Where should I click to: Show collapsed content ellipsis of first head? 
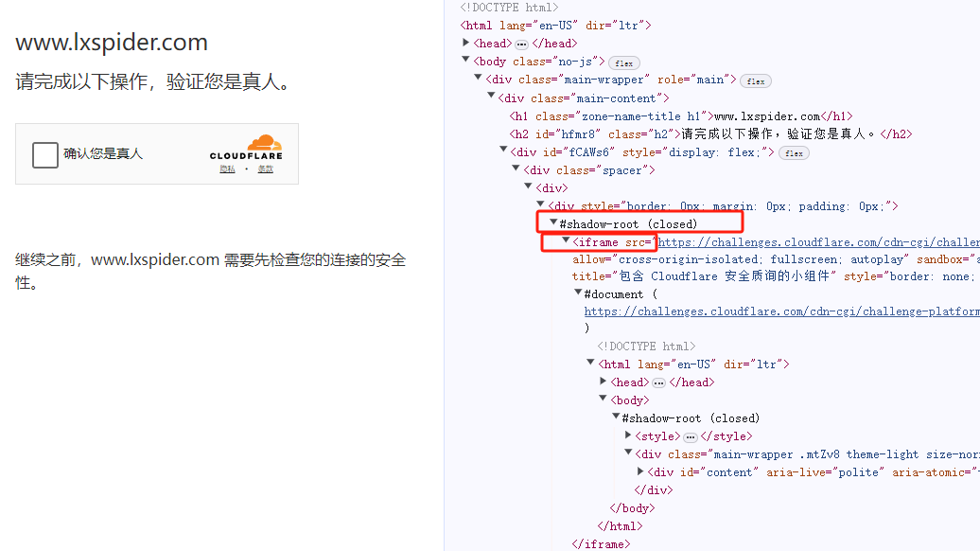(x=521, y=44)
